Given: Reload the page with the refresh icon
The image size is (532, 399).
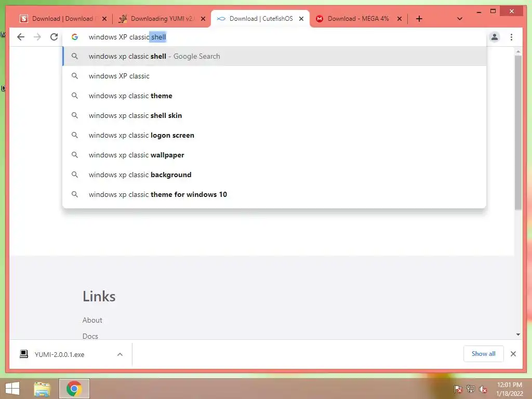Looking at the screenshot, I should 54,37.
